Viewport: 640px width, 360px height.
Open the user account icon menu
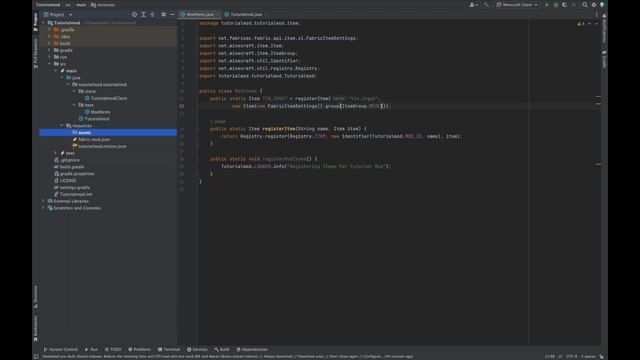[473, 5]
